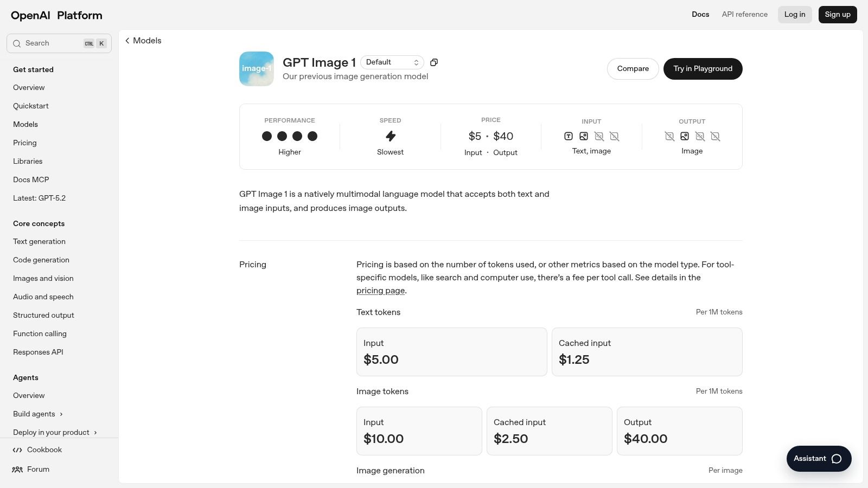Click the copy model name icon

coord(434,62)
